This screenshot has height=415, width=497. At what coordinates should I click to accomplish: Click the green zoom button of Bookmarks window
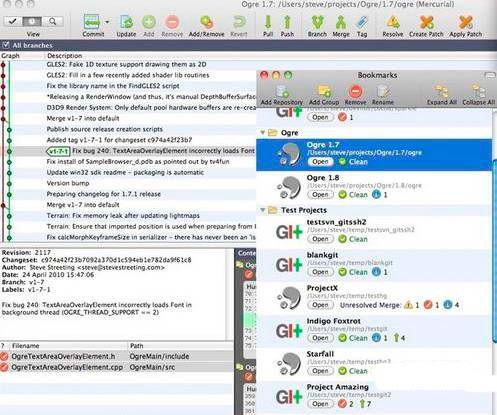(x=288, y=75)
